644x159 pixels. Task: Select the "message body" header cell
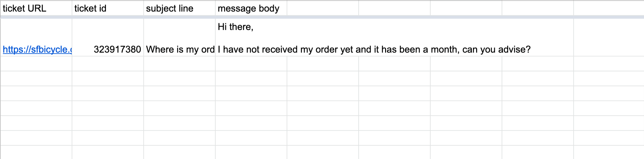(251, 8)
